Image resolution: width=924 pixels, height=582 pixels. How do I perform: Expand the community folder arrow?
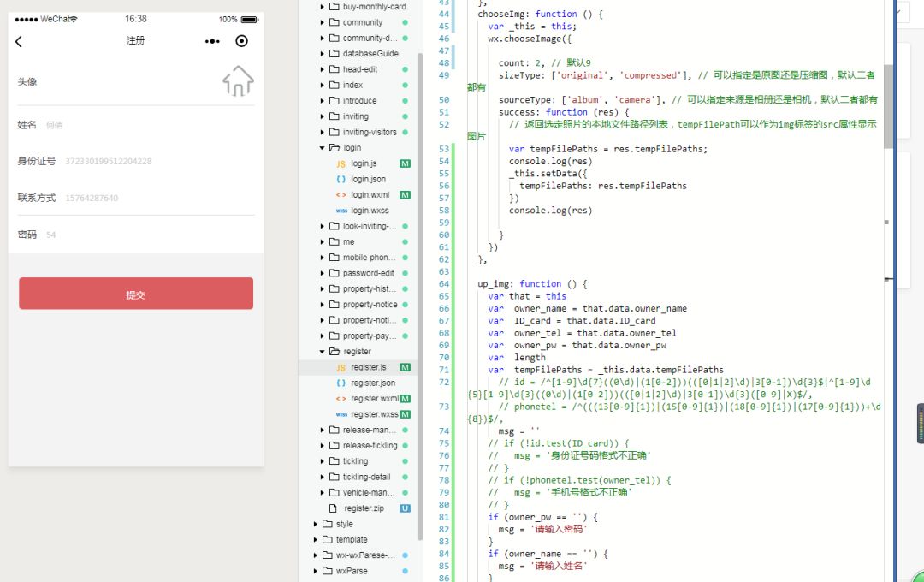pyautogui.click(x=323, y=22)
